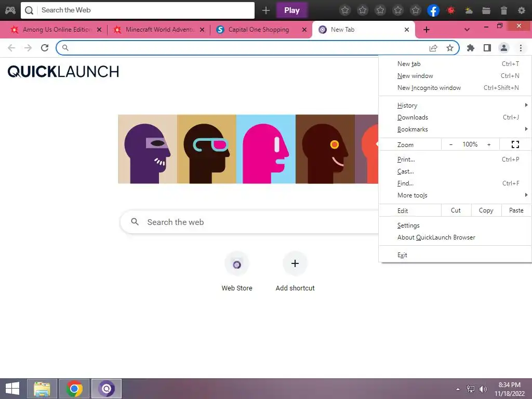Click the Search the web box on page
Screen dimensions: 532x399
click(x=250, y=222)
